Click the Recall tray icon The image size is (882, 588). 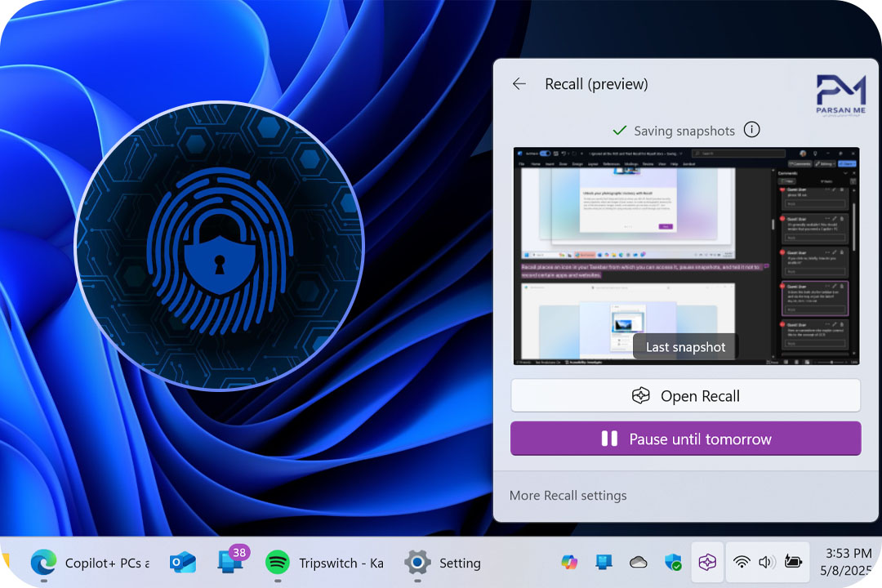pos(707,562)
